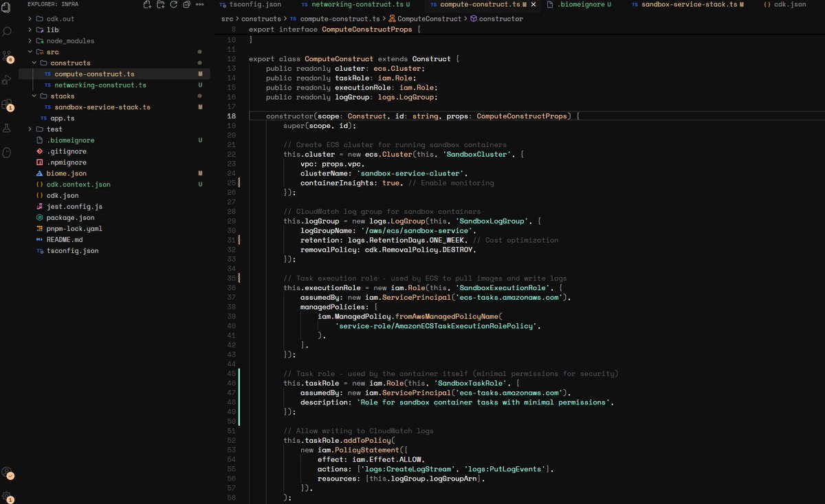Open the Search view in activity bar
Image resolution: width=825 pixels, height=504 pixels.
click(x=7, y=32)
